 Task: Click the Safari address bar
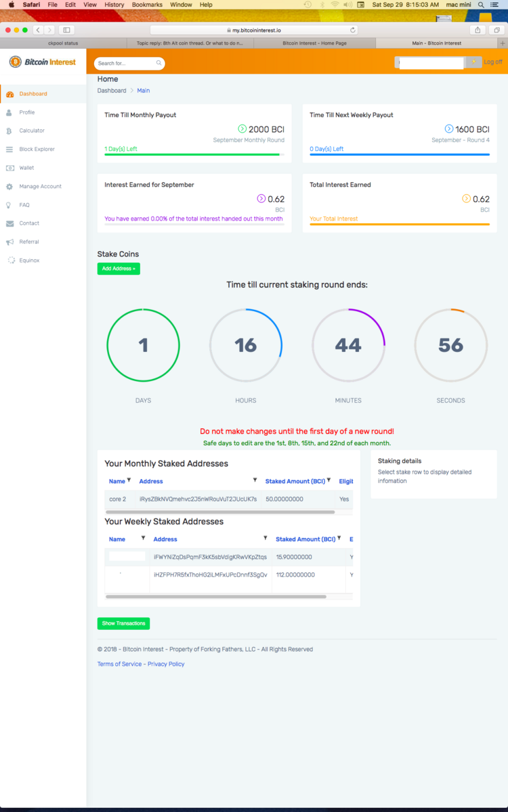point(255,30)
